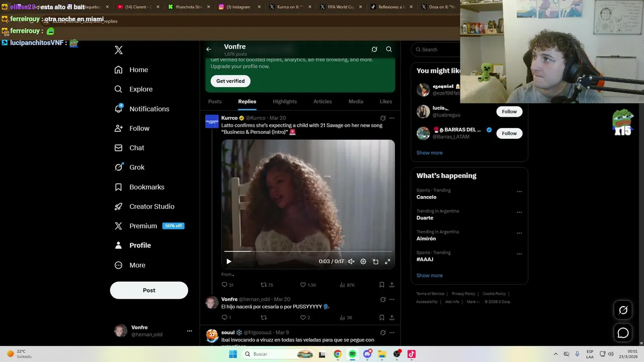
Task: Open more options for the Cancelo trend
Action: coord(519,192)
